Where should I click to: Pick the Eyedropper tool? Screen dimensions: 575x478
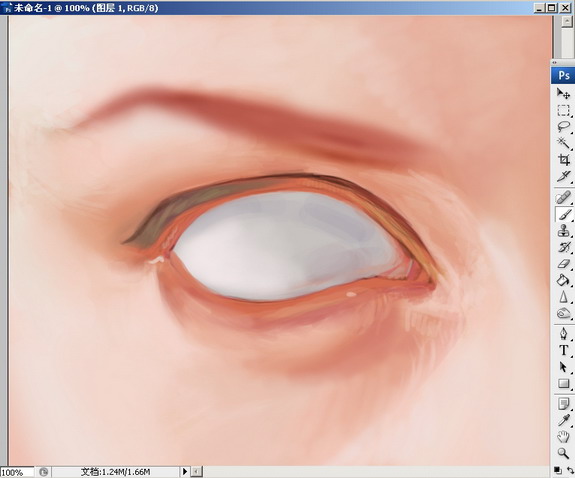563,420
